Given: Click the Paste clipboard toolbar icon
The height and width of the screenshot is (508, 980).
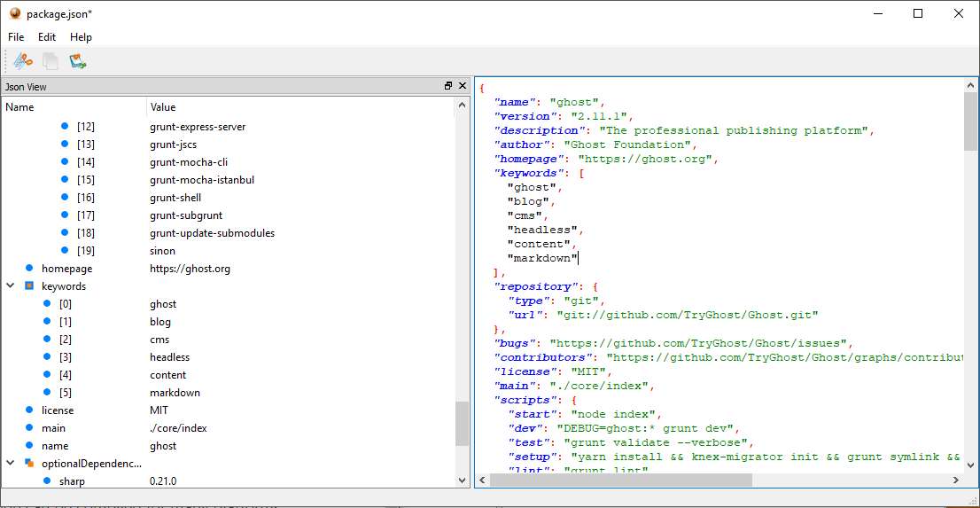Looking at the screenshot, I should (x=77, y=60).
